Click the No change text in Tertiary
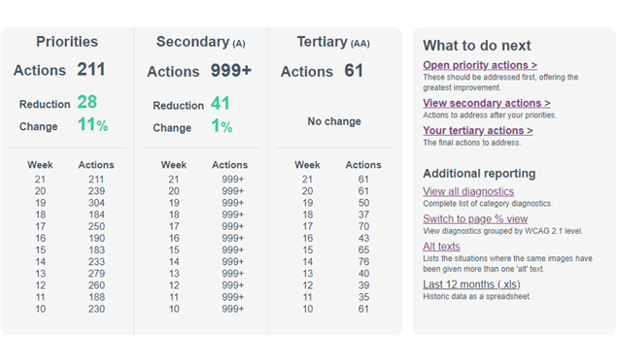This screenshot has height=364, width=617. tap(334, 121)
